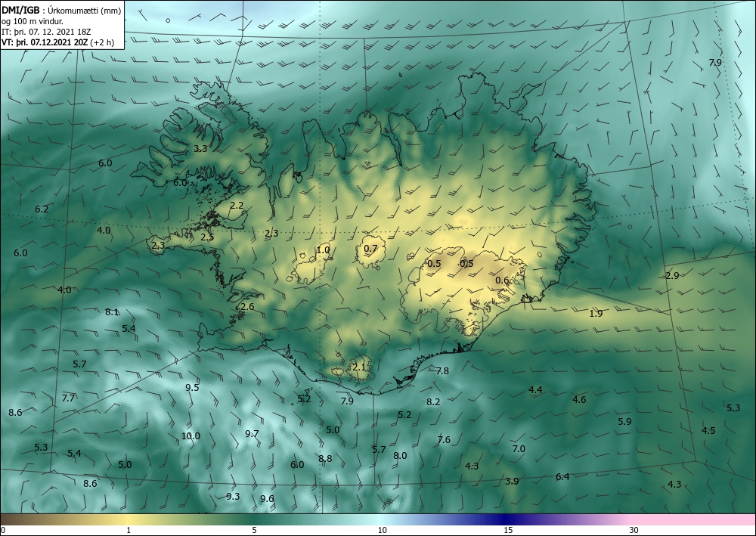Click the 7.8 value off the south coast
The width and height of the screenshot is (756, 536).
click(442, 371)
